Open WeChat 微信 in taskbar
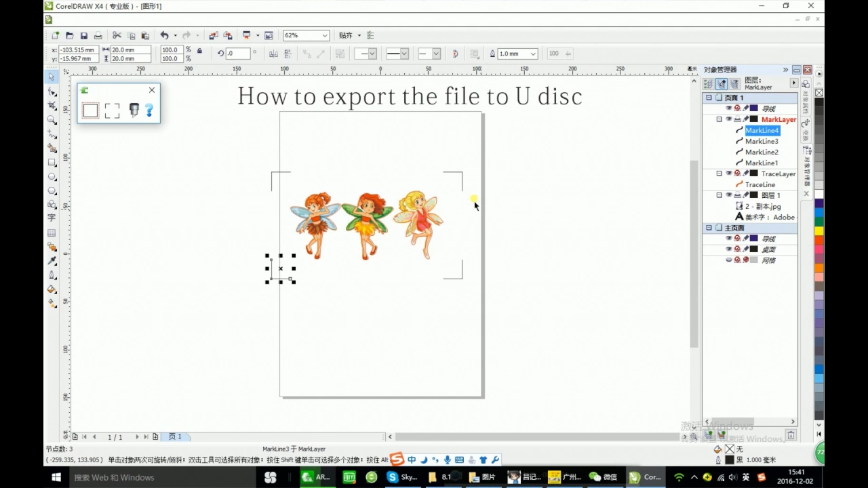This screenshot has height=488, width=868. 604,477
